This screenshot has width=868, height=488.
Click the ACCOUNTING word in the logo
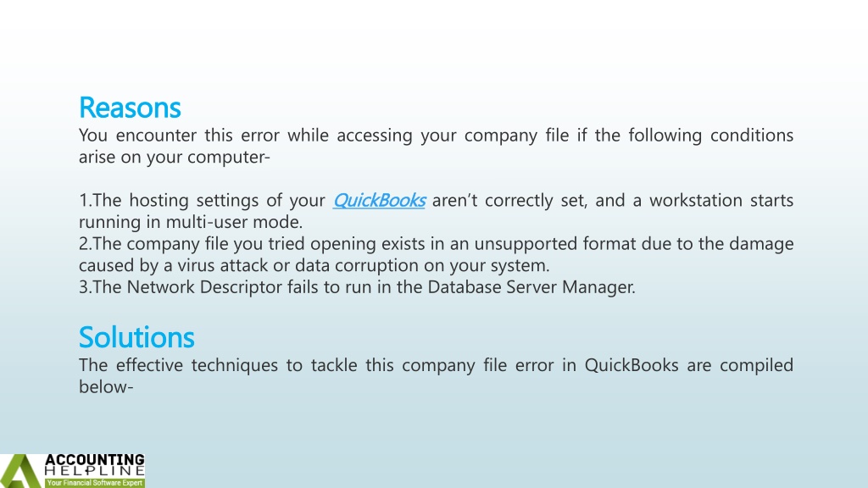click(95, 460)
